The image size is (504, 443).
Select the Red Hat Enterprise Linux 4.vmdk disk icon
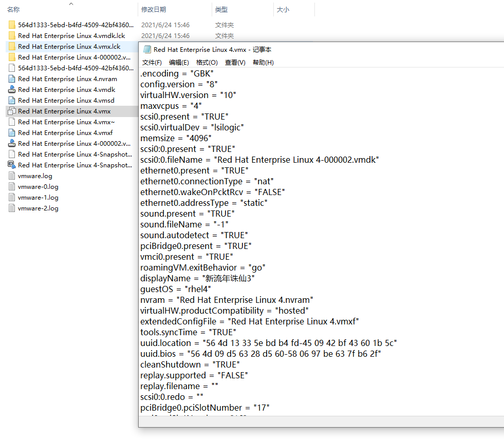[12, 90]
